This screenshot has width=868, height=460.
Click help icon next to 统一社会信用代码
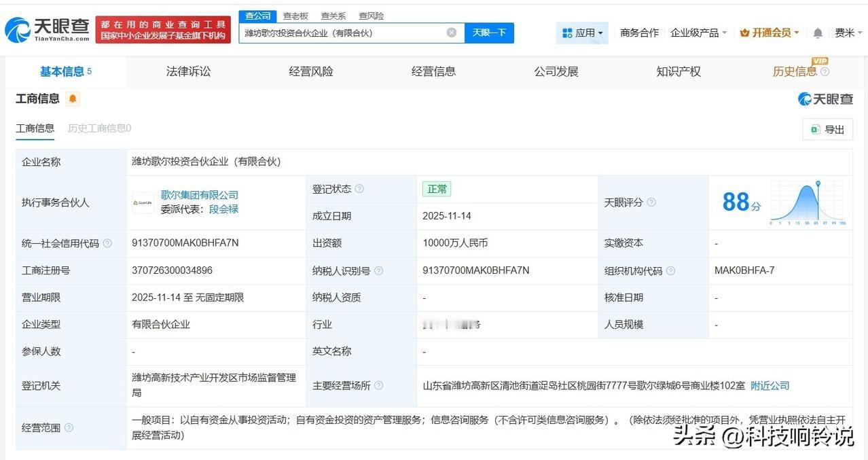pos(108,243)
